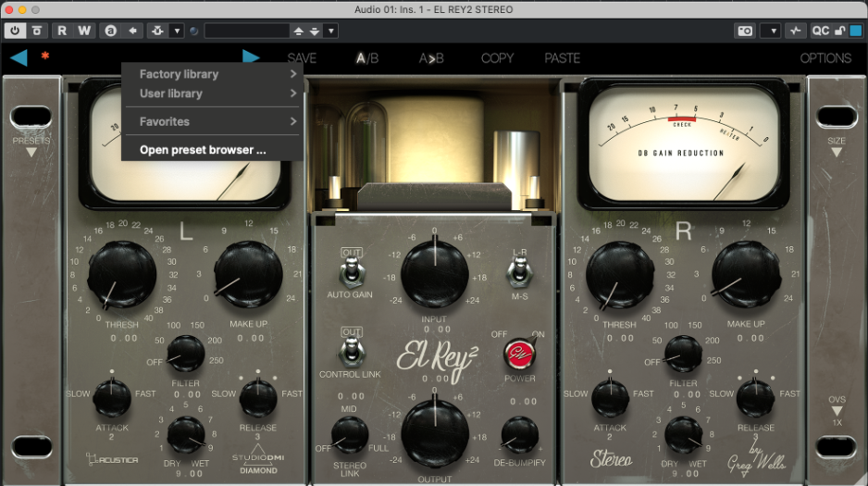Open the host preset management dropdown
The width and height of the screenshot is (868, 486).
click(331, 31)
